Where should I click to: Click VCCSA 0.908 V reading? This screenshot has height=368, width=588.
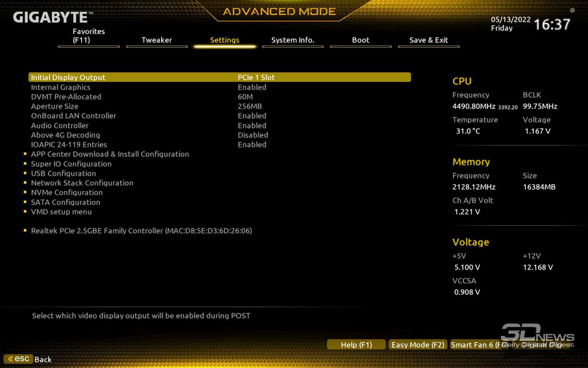(x=467, y=292)
